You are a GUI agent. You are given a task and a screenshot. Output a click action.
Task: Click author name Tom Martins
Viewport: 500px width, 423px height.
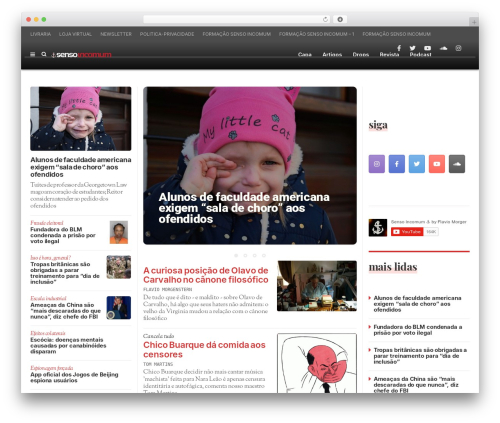[x=158, y=364]
